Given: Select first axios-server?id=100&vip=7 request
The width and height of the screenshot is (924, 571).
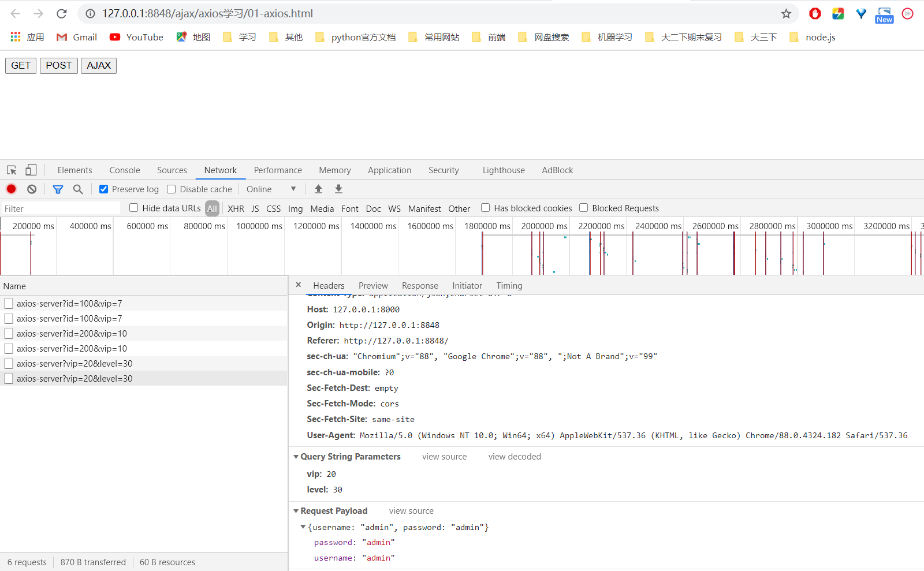Looking at the screenshot, I should (x=143, y=303).
